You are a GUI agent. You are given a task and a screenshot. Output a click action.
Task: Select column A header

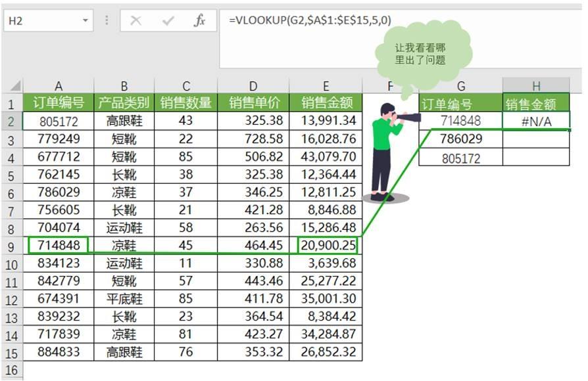tap(59, 86)
